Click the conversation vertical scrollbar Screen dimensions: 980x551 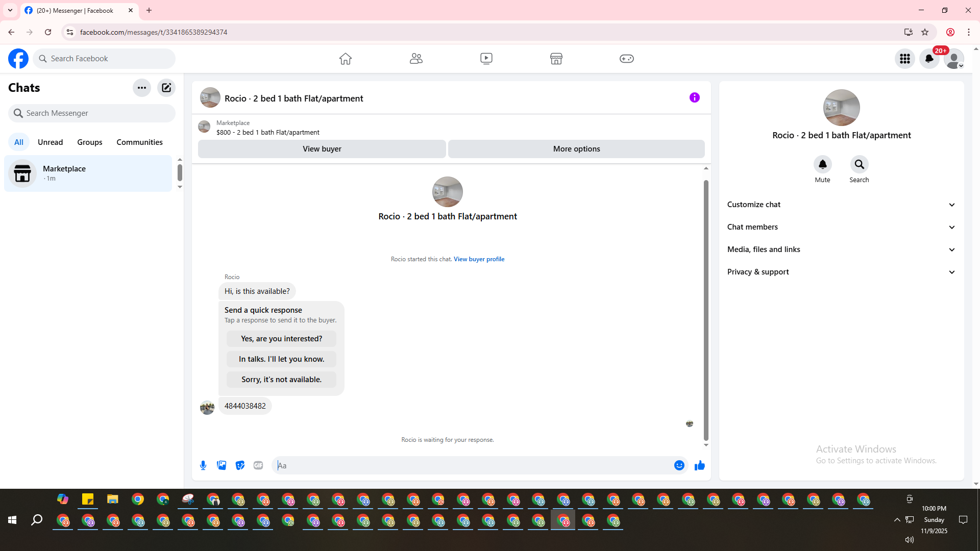click(x=706, y=310)
